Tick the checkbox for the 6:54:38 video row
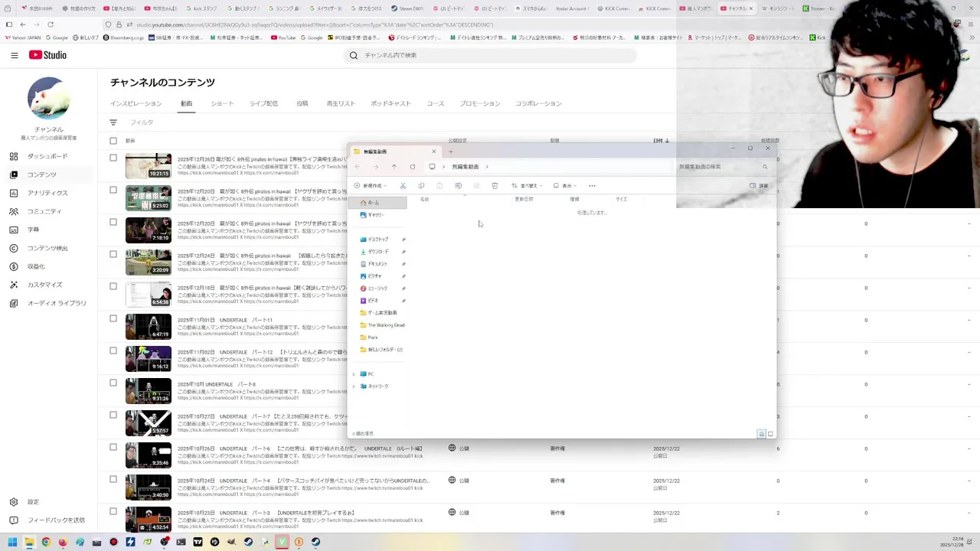This screenshot has width=980, height=551. (113, 286)
